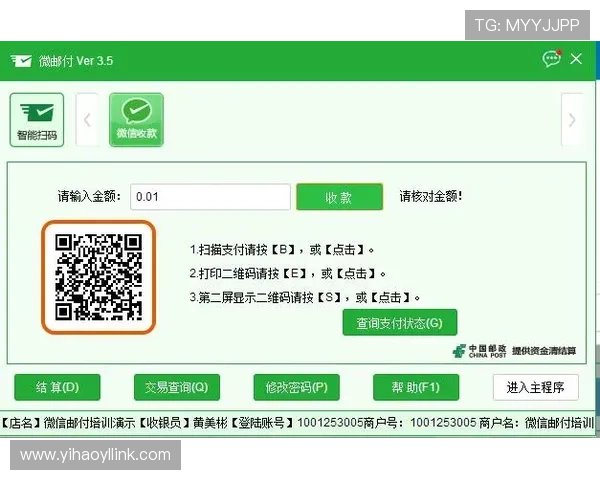Click status bar cashier name 黄美彬
The width and height of the screenshot is (600, 480).
pos(210,423)
